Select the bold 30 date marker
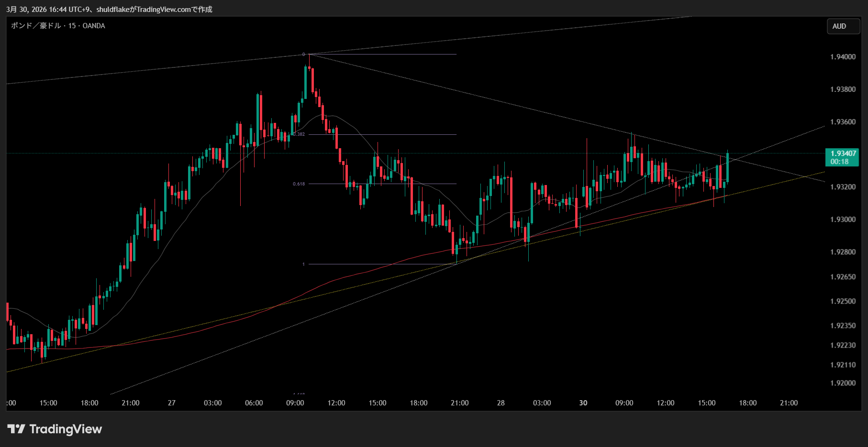Viewport: 868px width, 447px height. click(x=583, y=403)
